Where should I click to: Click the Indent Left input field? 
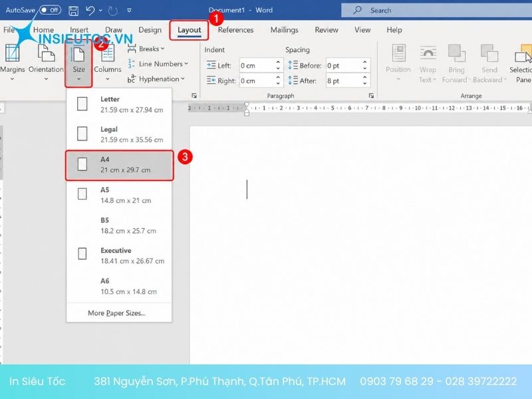pyautogui.click(x=256, y=65)
